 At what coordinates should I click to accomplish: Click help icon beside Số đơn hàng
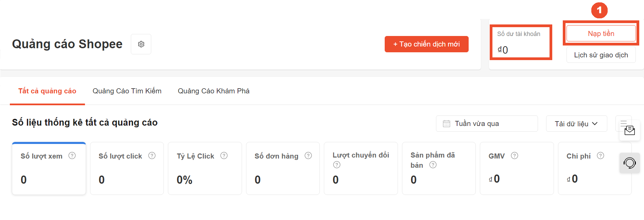click(x=308, y=155)
